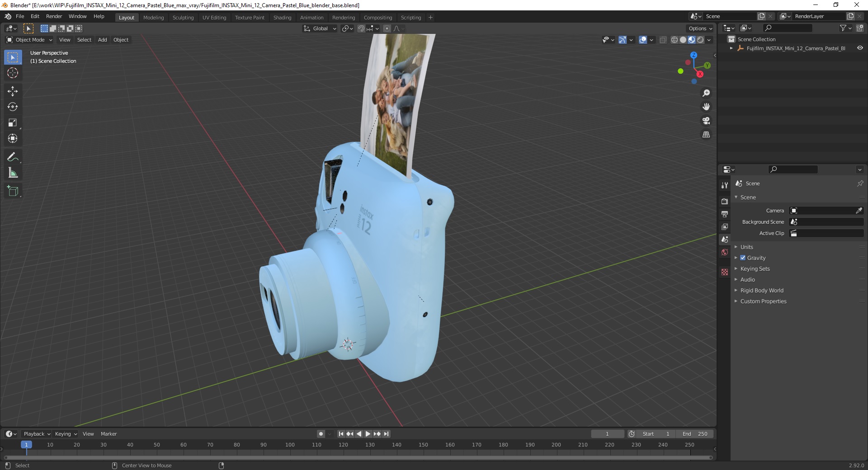Toggle X-ray mode

tap(663, 40)
